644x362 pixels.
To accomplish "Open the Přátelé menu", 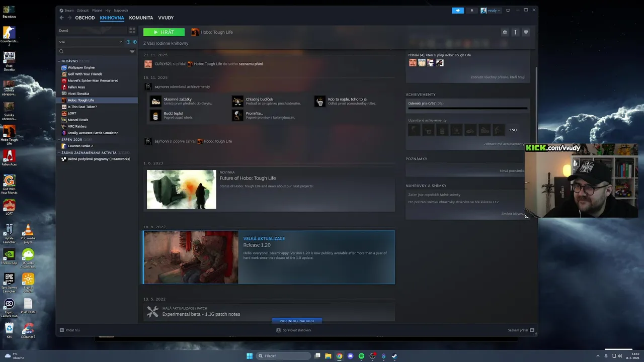I will 97,10.
